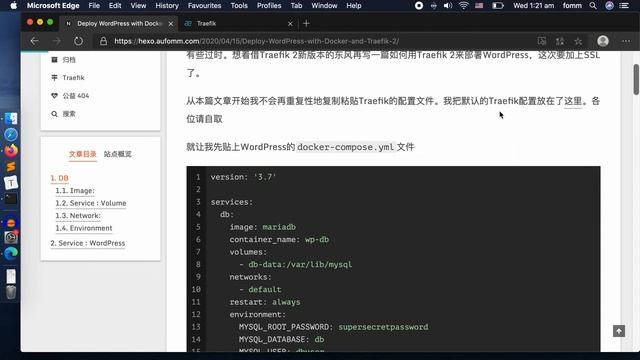Open the immersive reader icon in address bar
This screenshot has width=640, height=360.
tap(542, 41)
